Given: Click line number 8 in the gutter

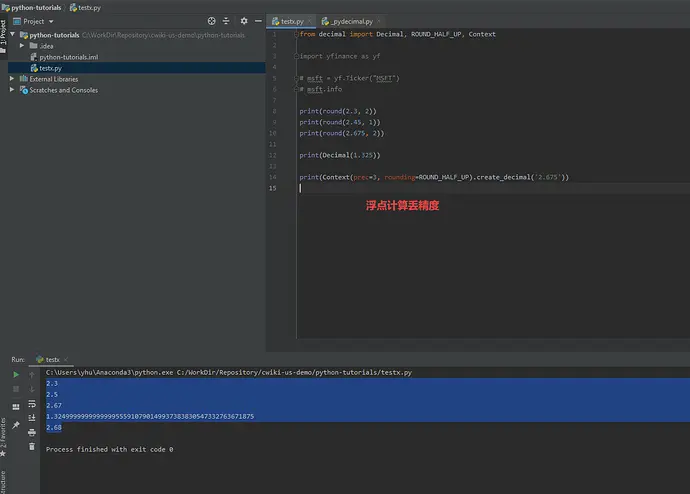Looking at the screenshot, I should pyautogui.click(x=274, y=111).
